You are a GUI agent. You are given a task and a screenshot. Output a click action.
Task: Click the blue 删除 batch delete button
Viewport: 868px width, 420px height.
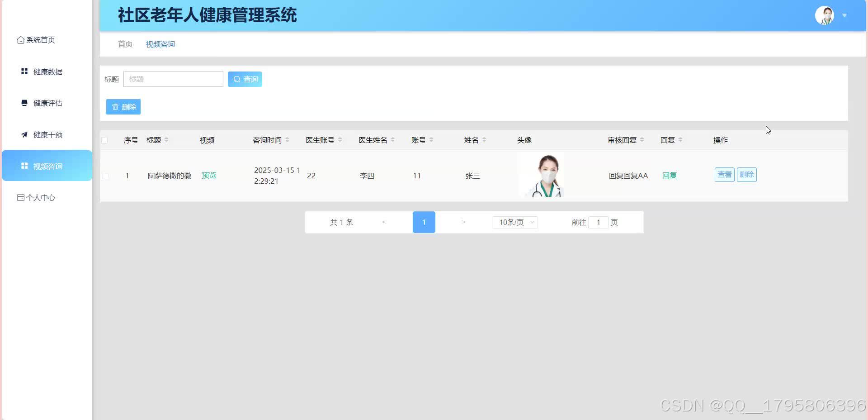click(x=123, y=107)
